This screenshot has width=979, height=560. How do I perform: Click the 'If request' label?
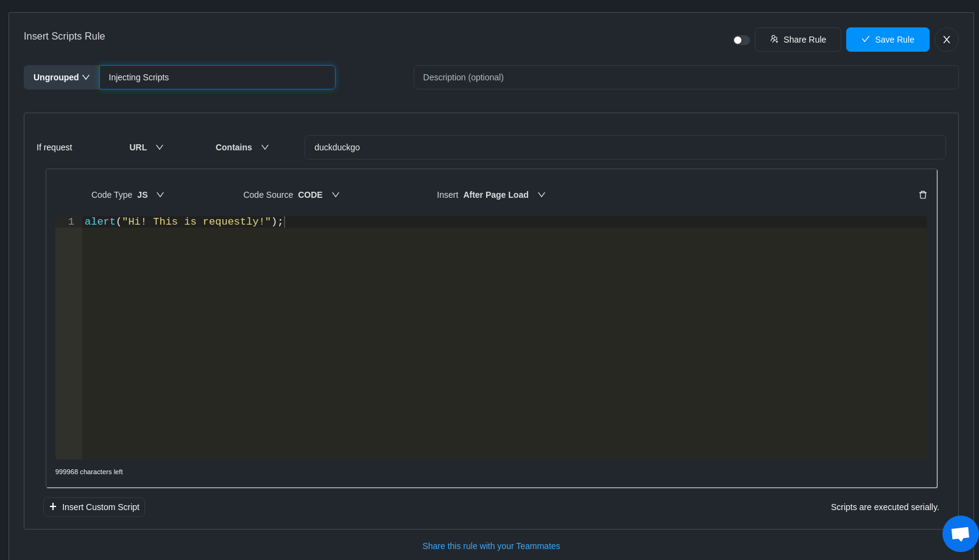tap(54, 147)
